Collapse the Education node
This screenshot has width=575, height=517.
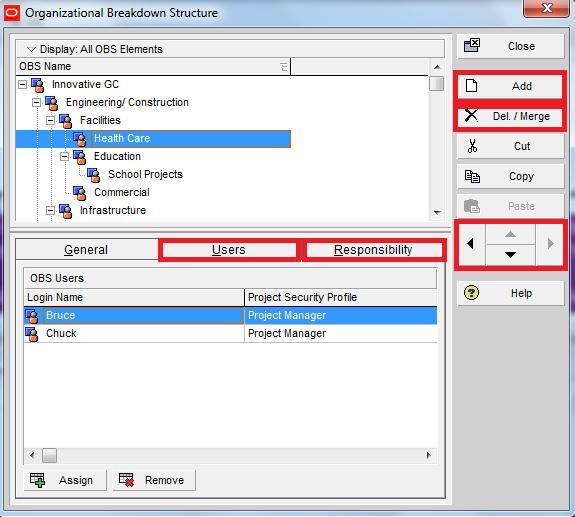(65, 157)
